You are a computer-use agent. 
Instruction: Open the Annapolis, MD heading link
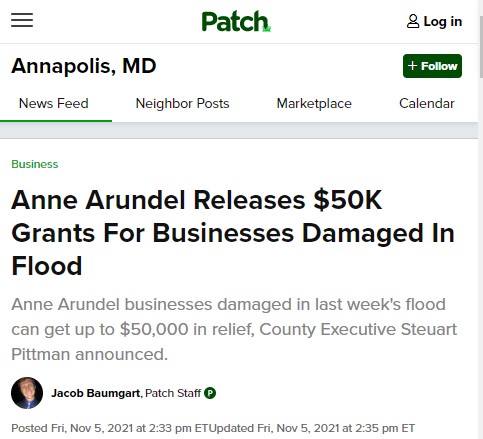84,66
